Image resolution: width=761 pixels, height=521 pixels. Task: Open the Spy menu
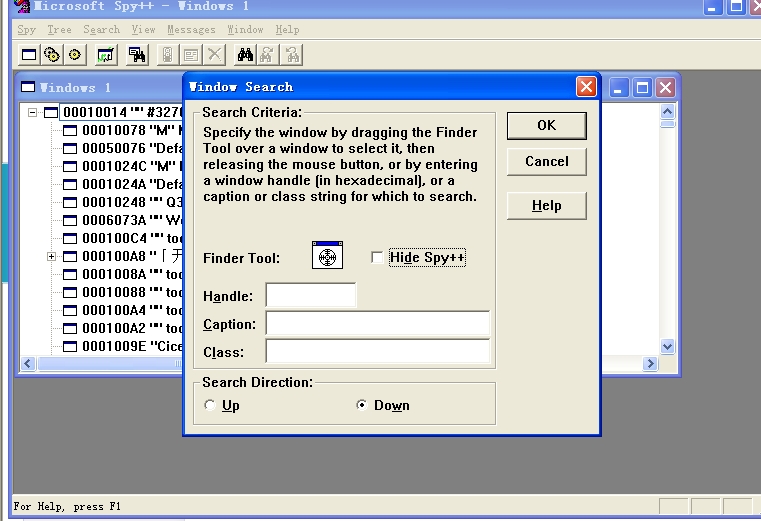coord(27,30)
